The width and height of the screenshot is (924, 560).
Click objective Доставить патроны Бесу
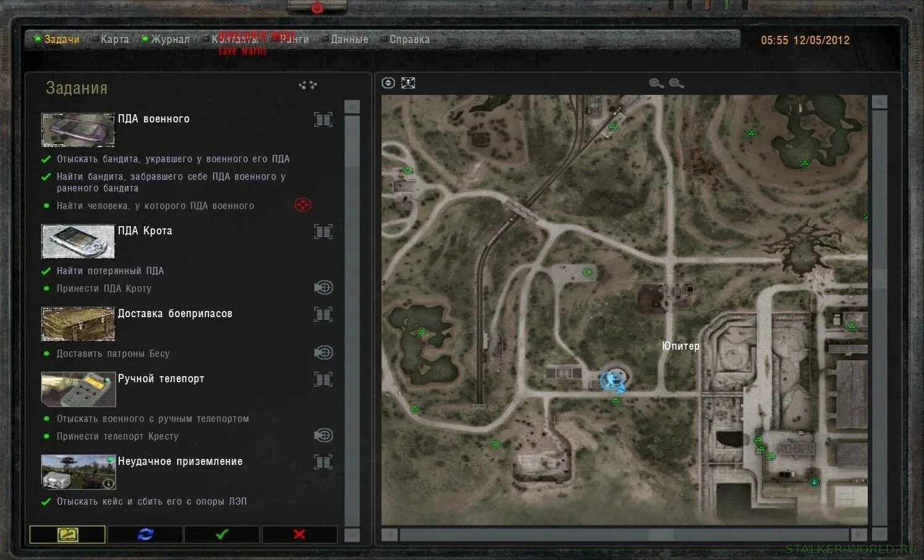[x=113, y=354]
